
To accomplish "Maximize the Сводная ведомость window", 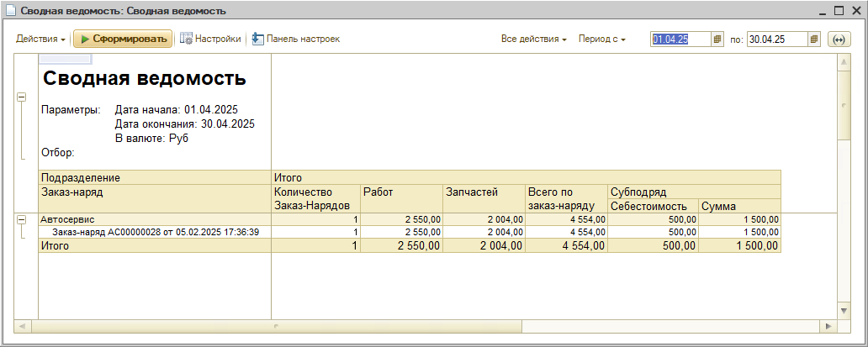I will coord(838,11).
